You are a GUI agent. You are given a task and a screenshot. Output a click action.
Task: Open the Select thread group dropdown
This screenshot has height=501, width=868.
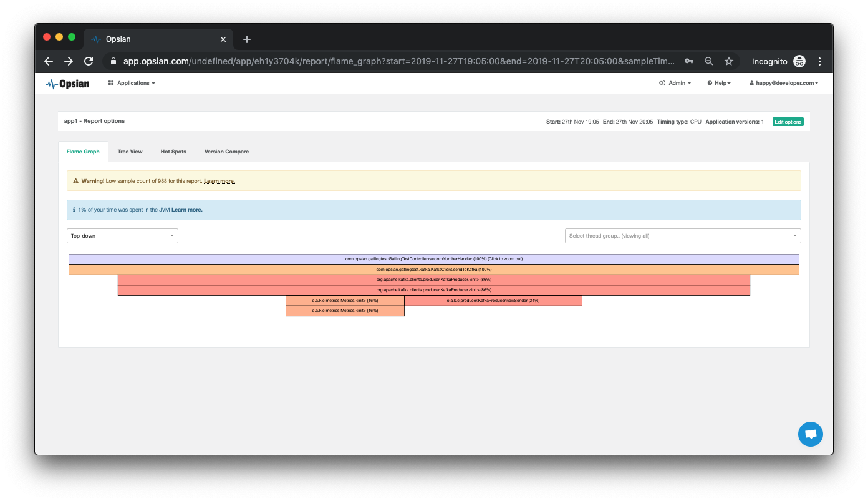(683, 236)
